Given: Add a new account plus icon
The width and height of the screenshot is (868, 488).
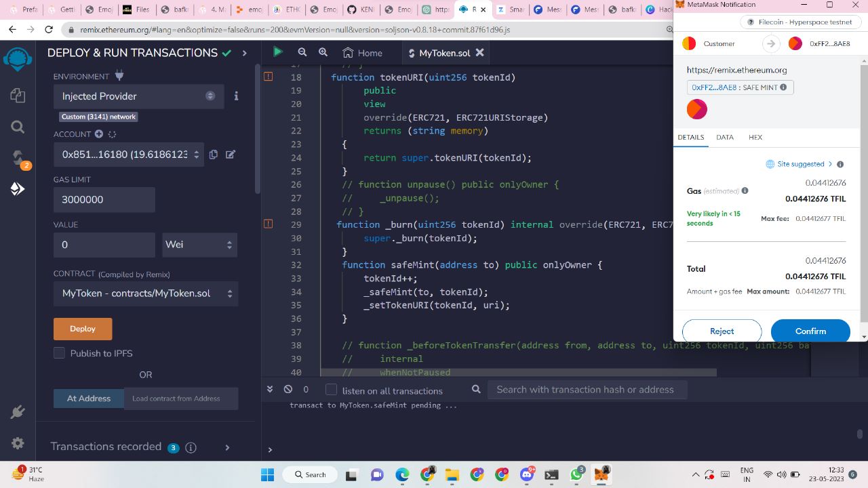Looking at the screenshot, I should tap(98, 134).
